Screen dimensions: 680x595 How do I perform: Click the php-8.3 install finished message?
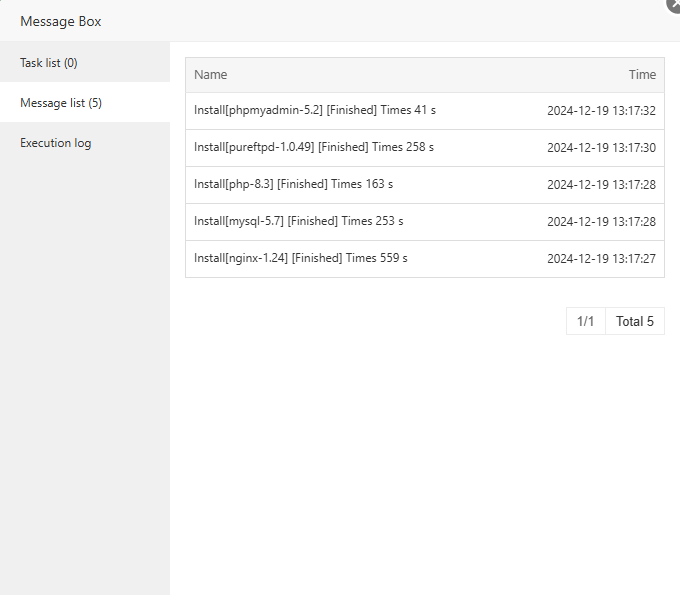[294, 184]
